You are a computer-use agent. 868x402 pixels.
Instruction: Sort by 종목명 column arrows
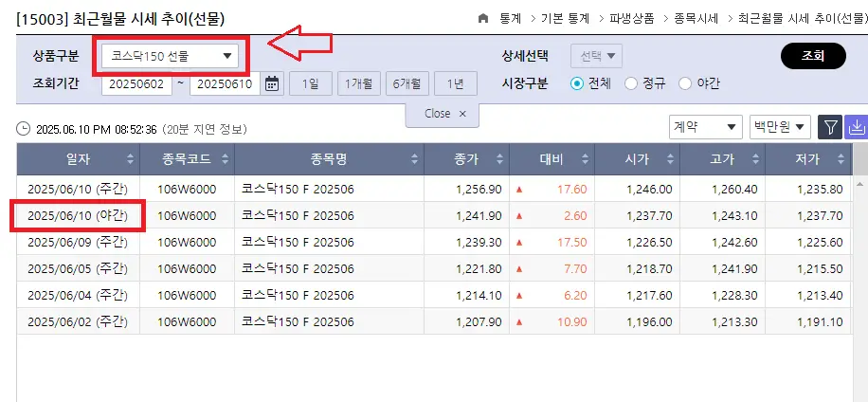pos(415,159)
